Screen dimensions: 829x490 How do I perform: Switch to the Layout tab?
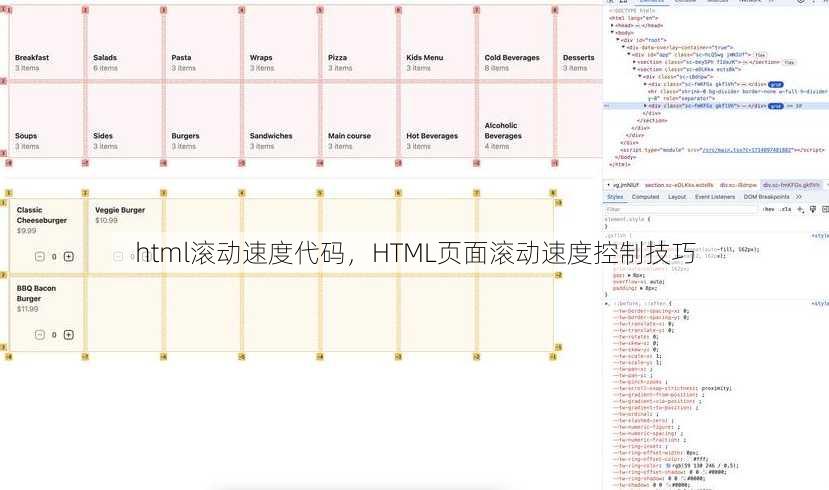pyautogui.click(x=677, y=197)
